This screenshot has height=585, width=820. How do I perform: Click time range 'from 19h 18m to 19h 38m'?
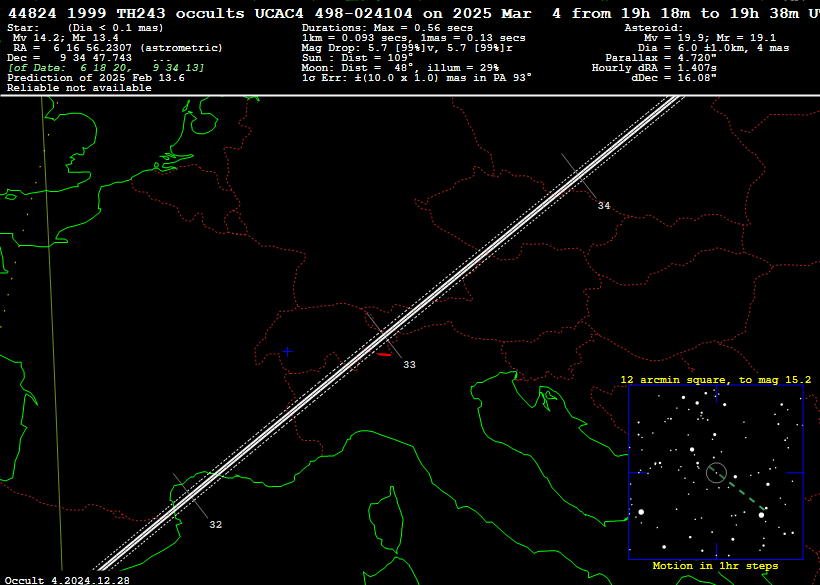tap(685, 14)
